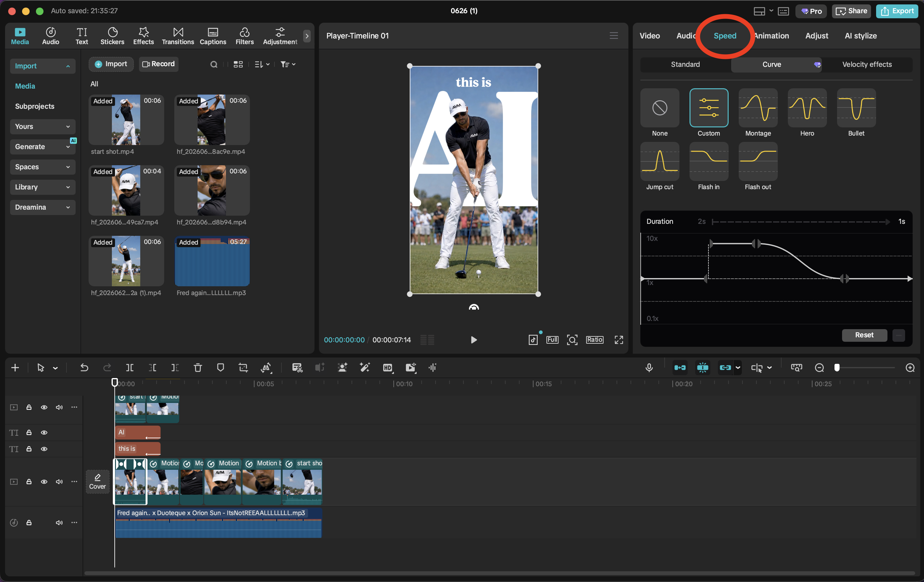Toggle visibility of the 'this is' text track
The width and height of the screenshot is (924, 582).
click(x=44, y=449)
